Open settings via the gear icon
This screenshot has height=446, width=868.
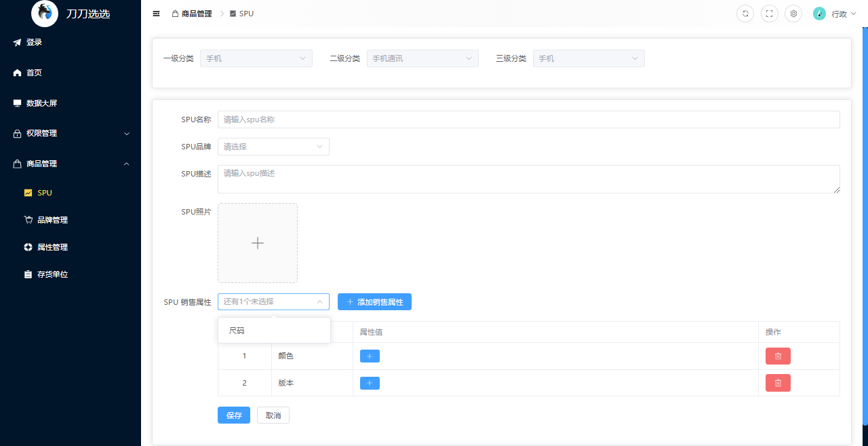pos(793,14)
